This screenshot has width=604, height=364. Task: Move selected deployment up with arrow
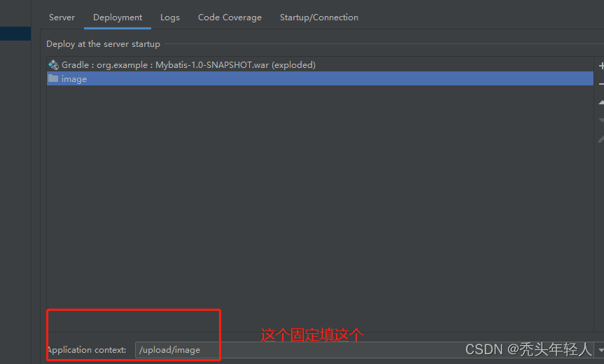601,102
